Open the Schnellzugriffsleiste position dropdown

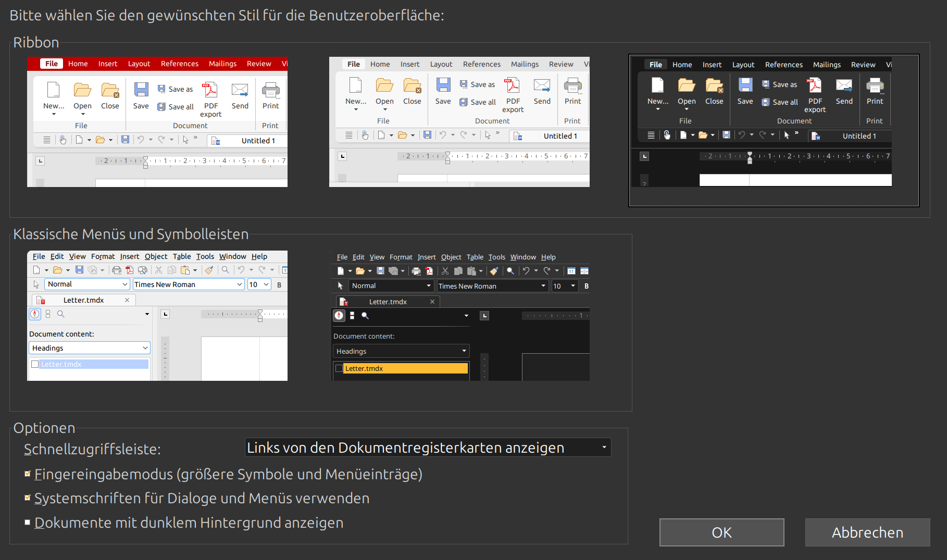[428, 447]
